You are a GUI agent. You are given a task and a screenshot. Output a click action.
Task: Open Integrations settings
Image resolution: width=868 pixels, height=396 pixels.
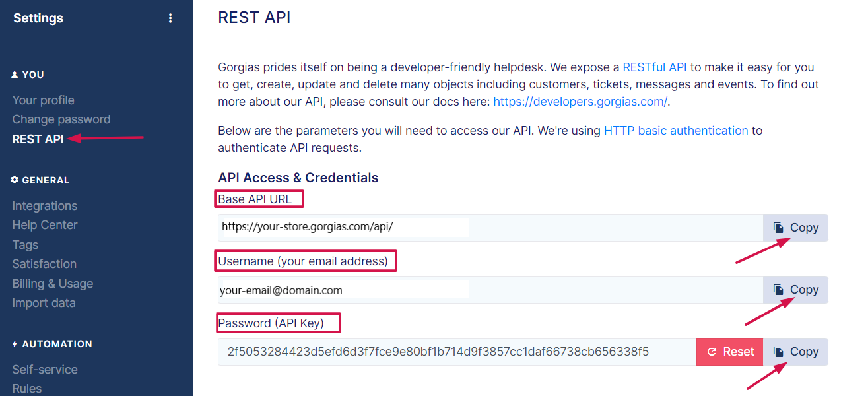pos(44,206)
